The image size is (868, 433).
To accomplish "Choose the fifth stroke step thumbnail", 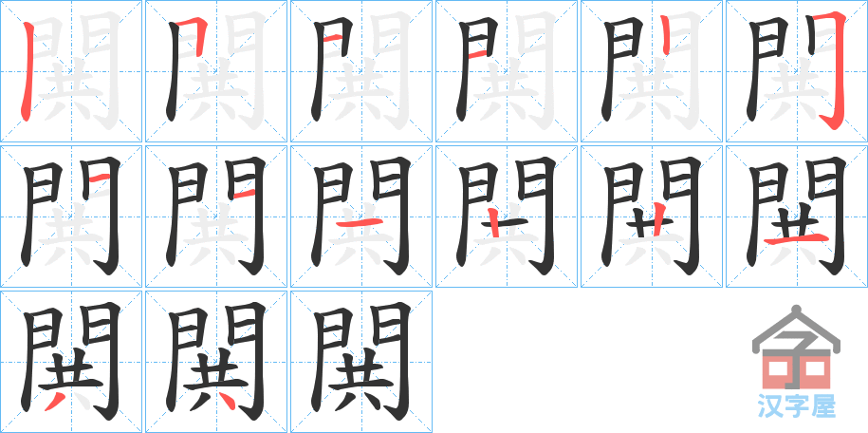I will (x=652, y=71).
